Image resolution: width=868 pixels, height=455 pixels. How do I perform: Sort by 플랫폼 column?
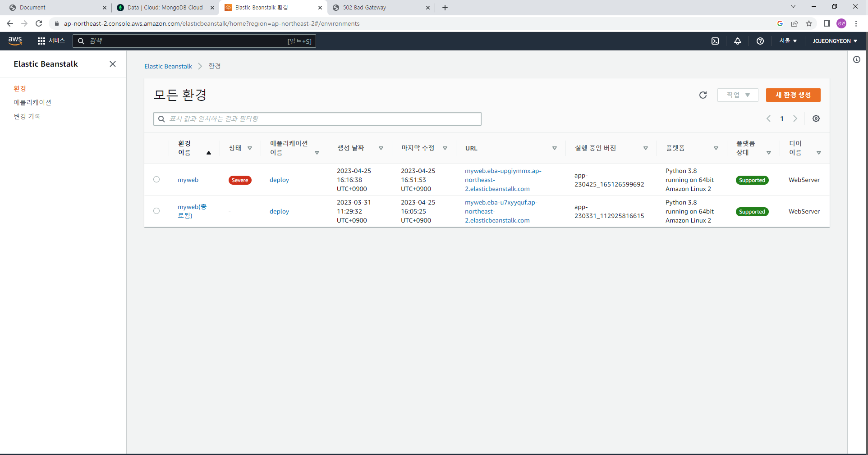pyautogui.click(x=716, y=148)
